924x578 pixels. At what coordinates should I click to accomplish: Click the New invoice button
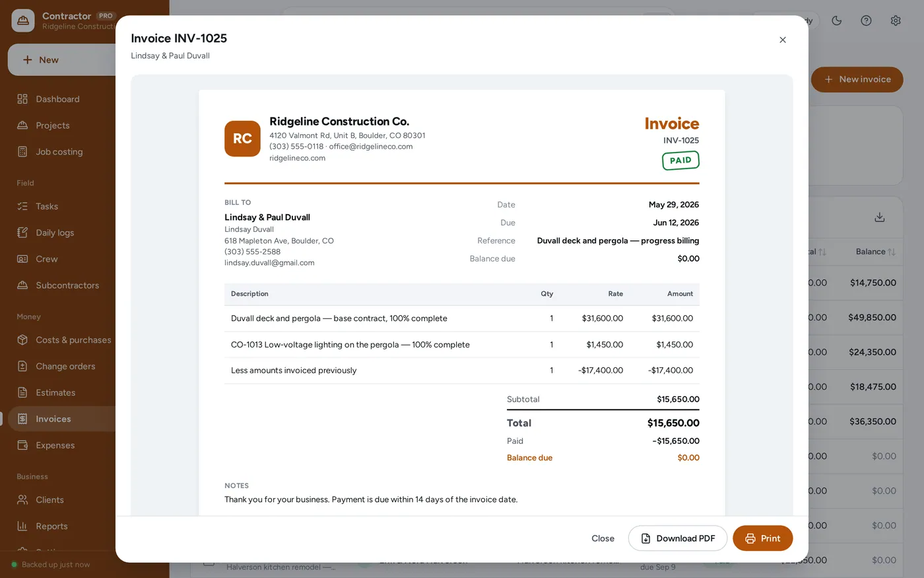(857, 79)
